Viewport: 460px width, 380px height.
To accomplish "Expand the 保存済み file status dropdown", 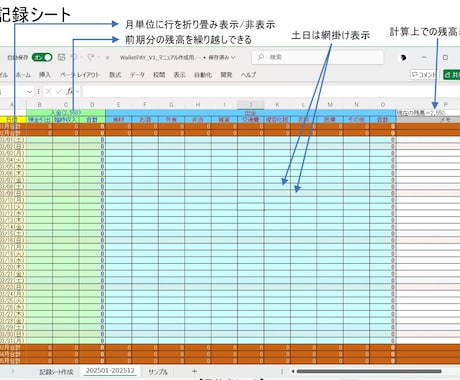I will pyautogui.click(x=222, y=57).
